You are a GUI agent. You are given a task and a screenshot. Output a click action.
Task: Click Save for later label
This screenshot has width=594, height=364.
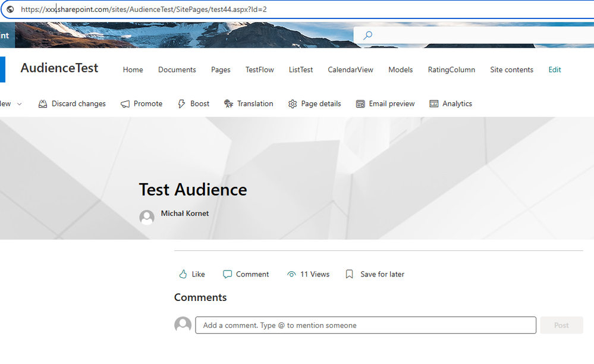[x=382, y=274]
